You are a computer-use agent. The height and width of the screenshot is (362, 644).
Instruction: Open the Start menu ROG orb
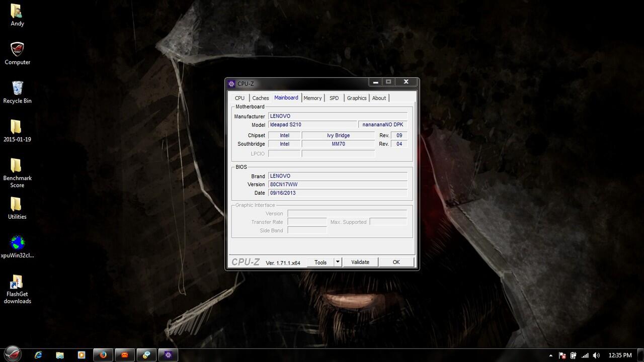click(13, 354)
